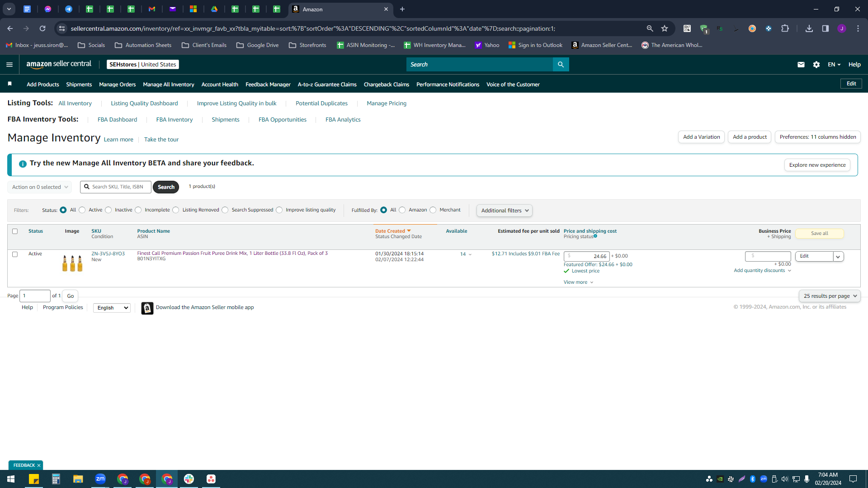Select the Inactive status filter
This screenshot has height=488, width=868.
coord(108,210)
